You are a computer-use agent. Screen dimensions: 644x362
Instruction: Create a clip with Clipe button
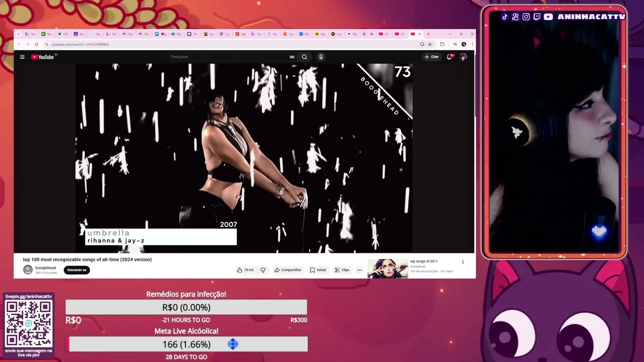point(342,270)
